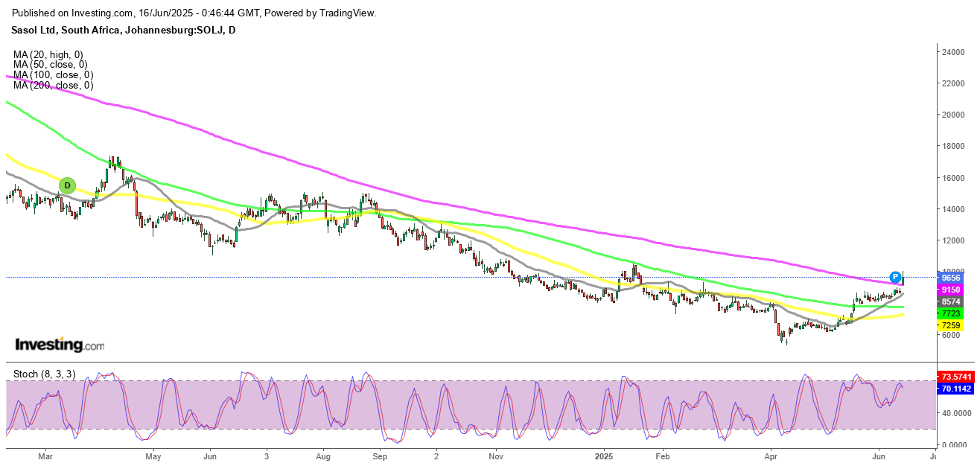Screen dimensions: 980x466
Task: Select the magenta 9150 MA price tag
Action: point(950,290)
